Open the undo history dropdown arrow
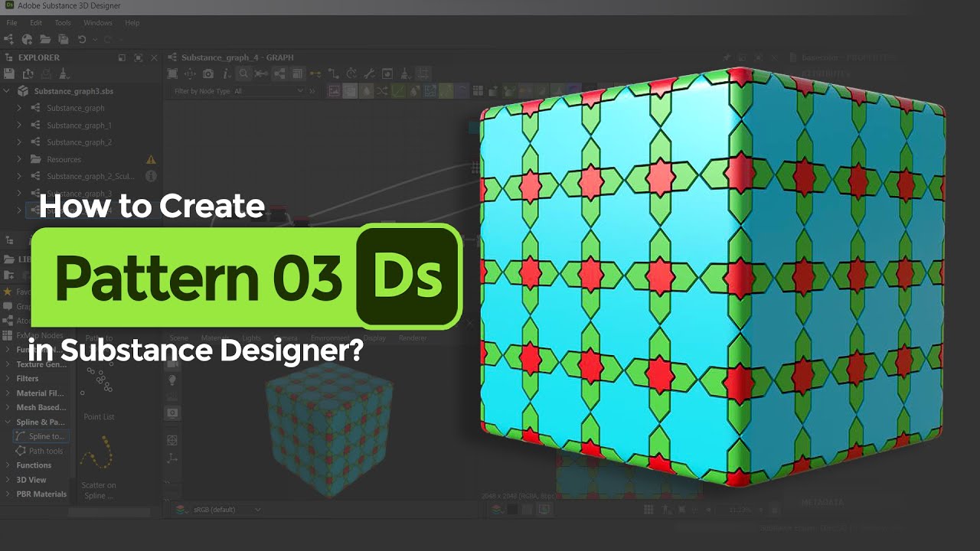 pyautogui.click(x=94, y=40)
